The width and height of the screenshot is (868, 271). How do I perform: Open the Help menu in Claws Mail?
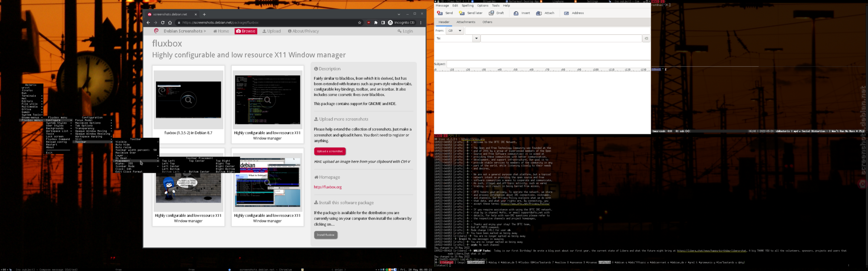click(506, 6)
